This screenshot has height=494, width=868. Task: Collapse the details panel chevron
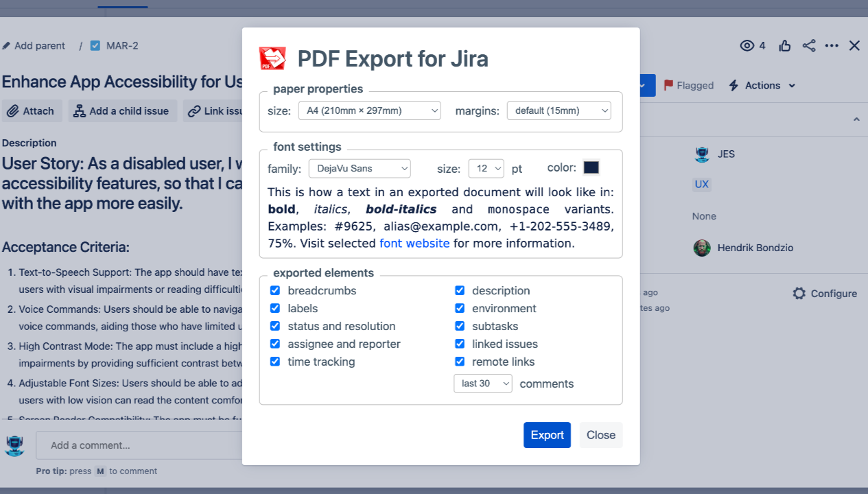tap(856, 119)
